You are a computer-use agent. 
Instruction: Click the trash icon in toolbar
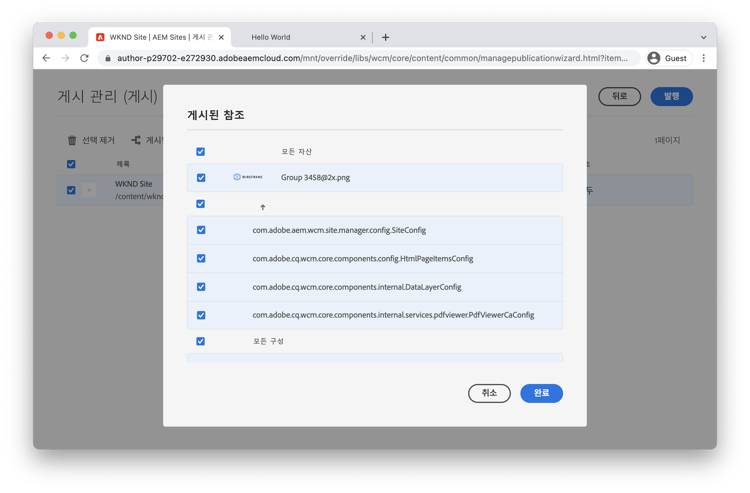pyautogui.click(x=72, y=140)
